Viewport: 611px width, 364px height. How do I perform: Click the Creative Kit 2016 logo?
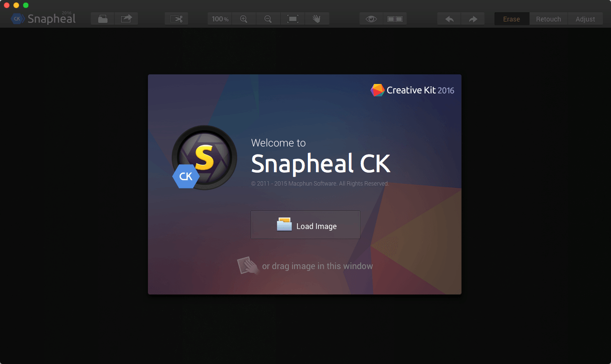pyautogui.click(x=412, y=90)
